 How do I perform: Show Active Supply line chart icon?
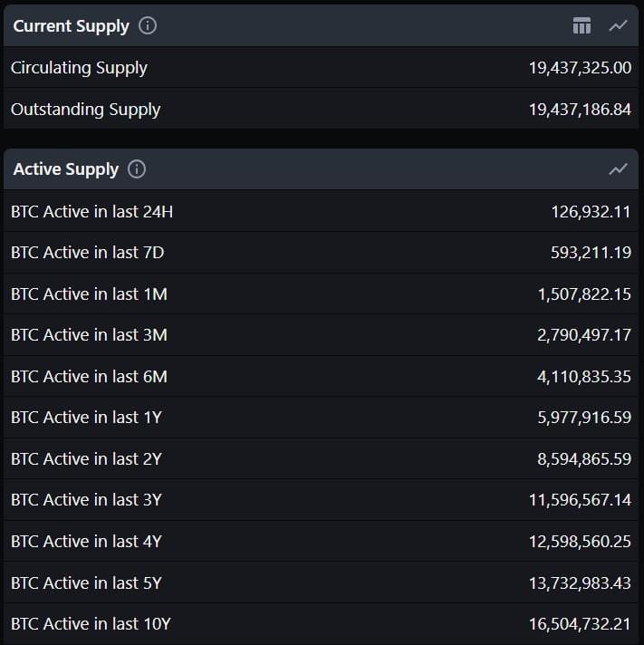(x=618, y=169)
